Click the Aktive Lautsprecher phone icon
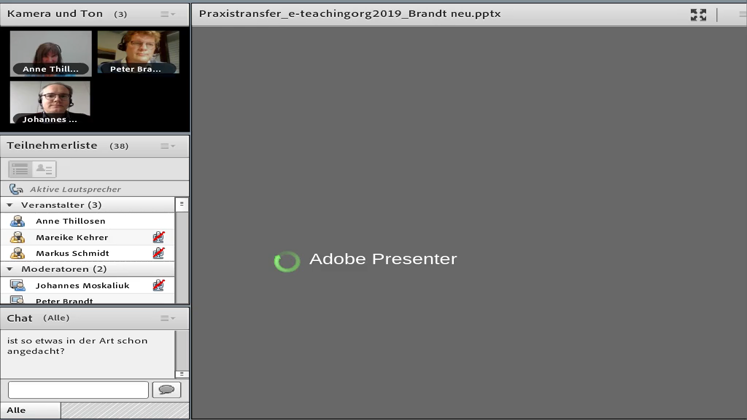Image resolution: width=747 pixels, height=420 pixels. pos(16,189)
